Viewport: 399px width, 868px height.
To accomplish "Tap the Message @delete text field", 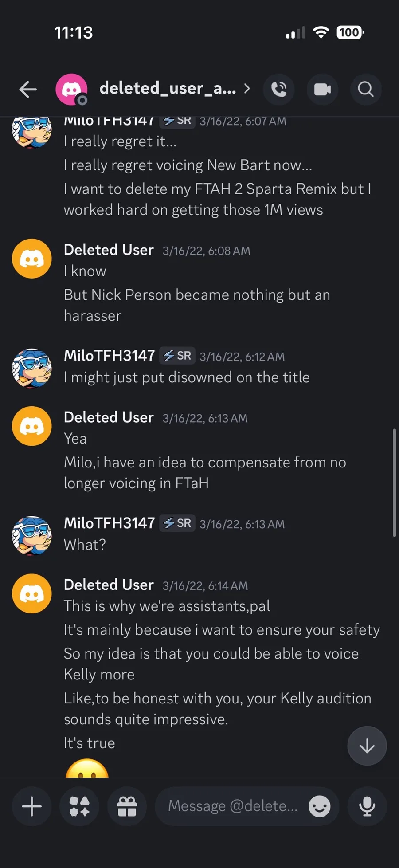I will (x=233, y=806).
